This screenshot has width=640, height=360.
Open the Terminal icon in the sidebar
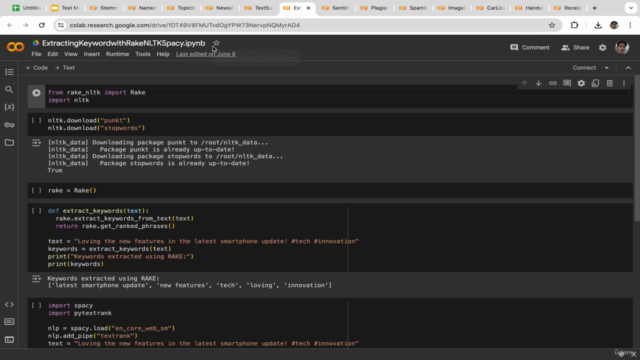tap(9, 340)
